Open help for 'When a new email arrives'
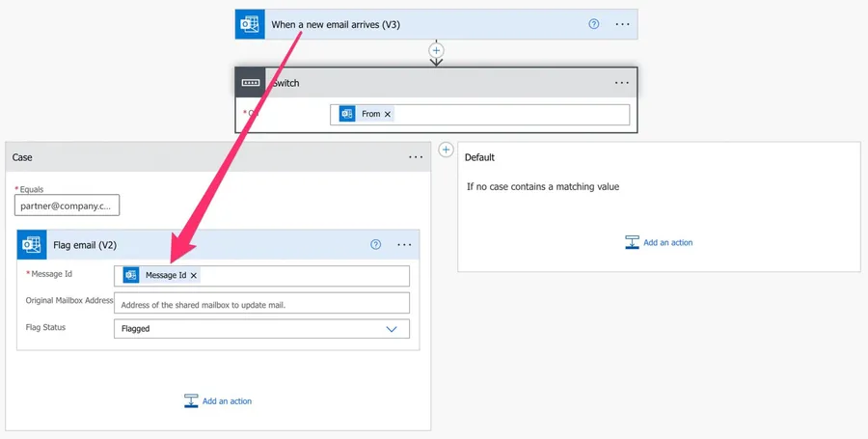The width and height of the screenshot is (868, 439). pos(594,24)
